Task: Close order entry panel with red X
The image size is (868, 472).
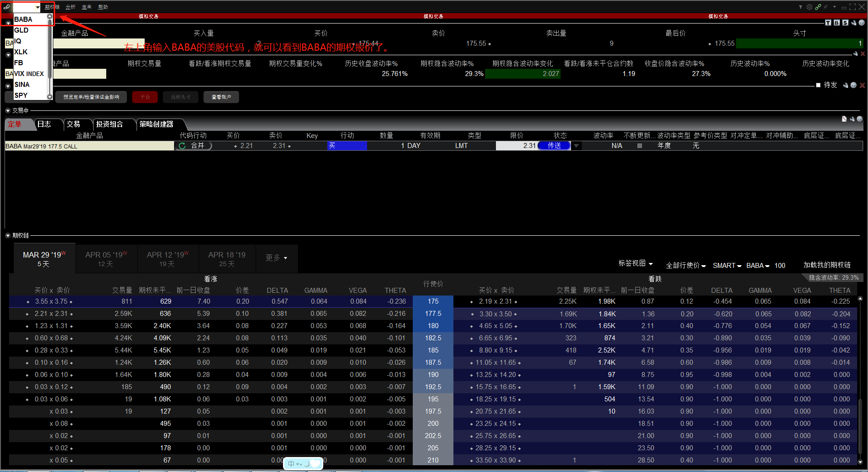Action: (x=862, y=85)
